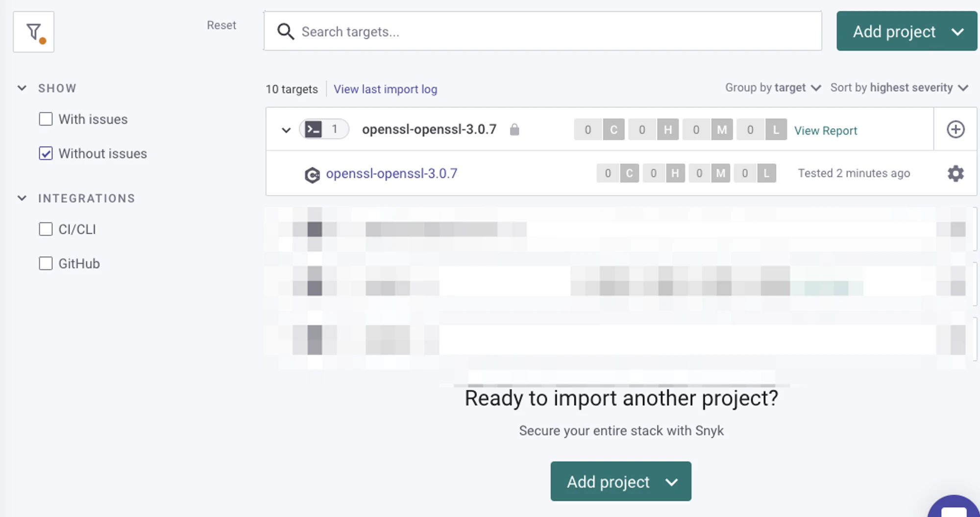Uncheck the Without issues filter
980x517 pixels.
(x=46, y=153)
